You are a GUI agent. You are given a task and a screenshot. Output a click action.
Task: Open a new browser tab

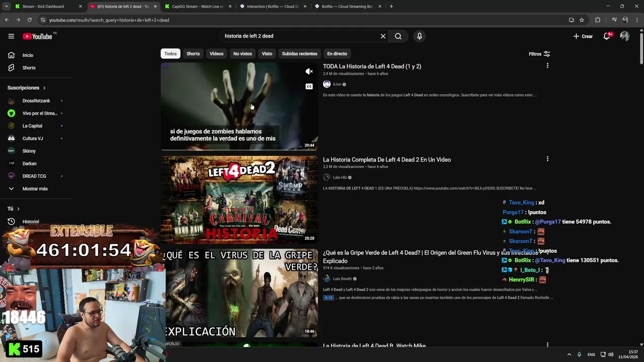point(391,7)
